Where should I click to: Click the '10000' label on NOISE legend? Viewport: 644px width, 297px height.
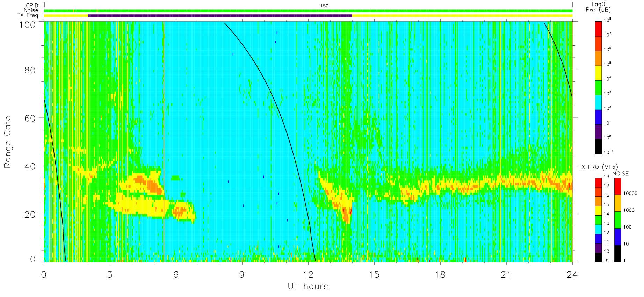coord(630,194)
